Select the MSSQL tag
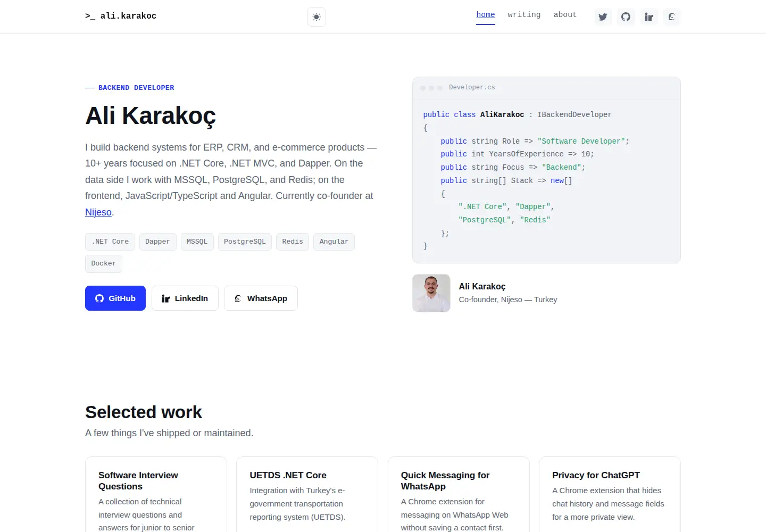The width and height of the screenshot is (766, 532). pos(197,242)
